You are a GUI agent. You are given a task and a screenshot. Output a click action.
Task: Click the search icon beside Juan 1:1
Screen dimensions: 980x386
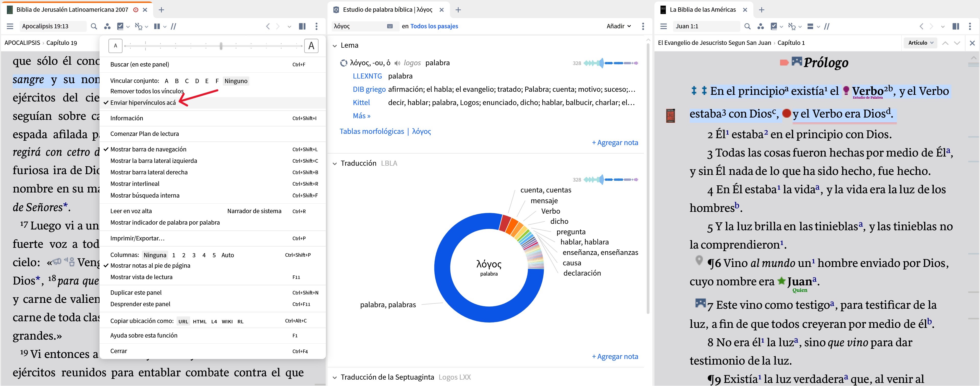(x=748, y=26)
